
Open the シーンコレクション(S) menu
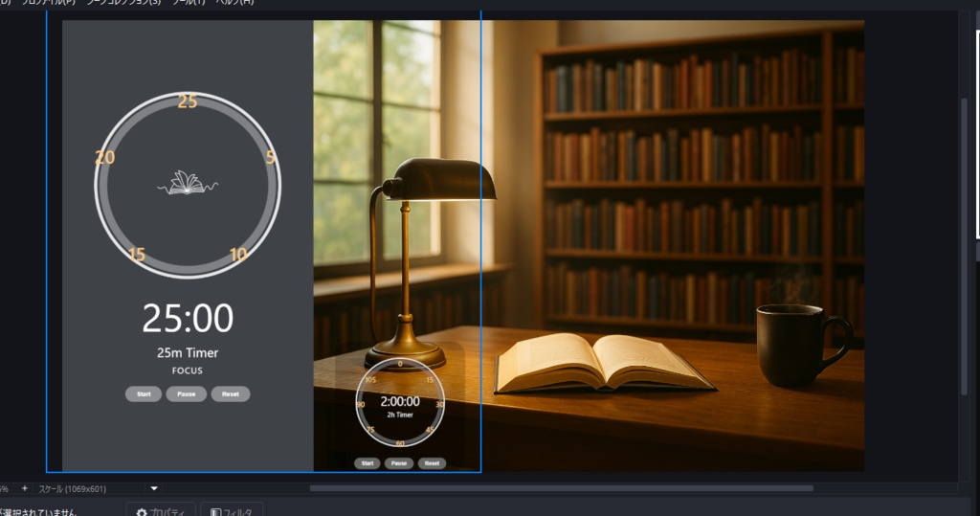[x=123, y=3]
